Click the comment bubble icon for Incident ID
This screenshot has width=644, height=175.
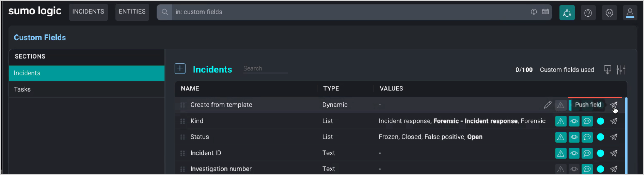[587, 153]
